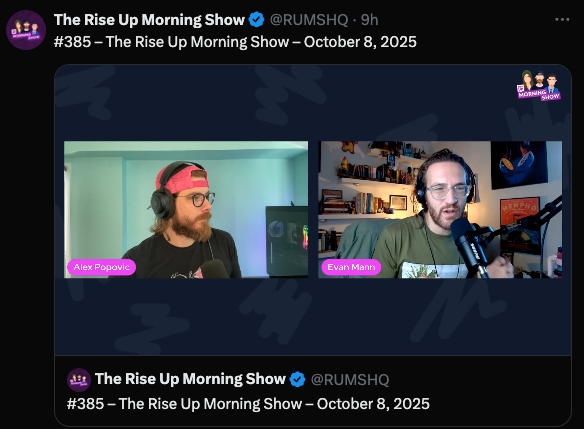The width and height of the screenshot is (584, 429).
Task: Select Evan Mann's video feed
Action: coord(440,209)
